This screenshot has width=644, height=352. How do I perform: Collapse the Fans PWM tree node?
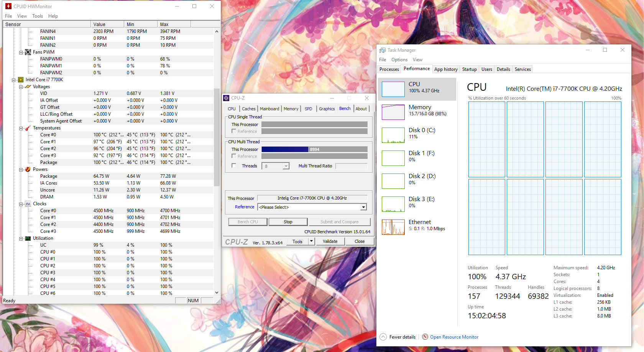[x=21, y=52]
